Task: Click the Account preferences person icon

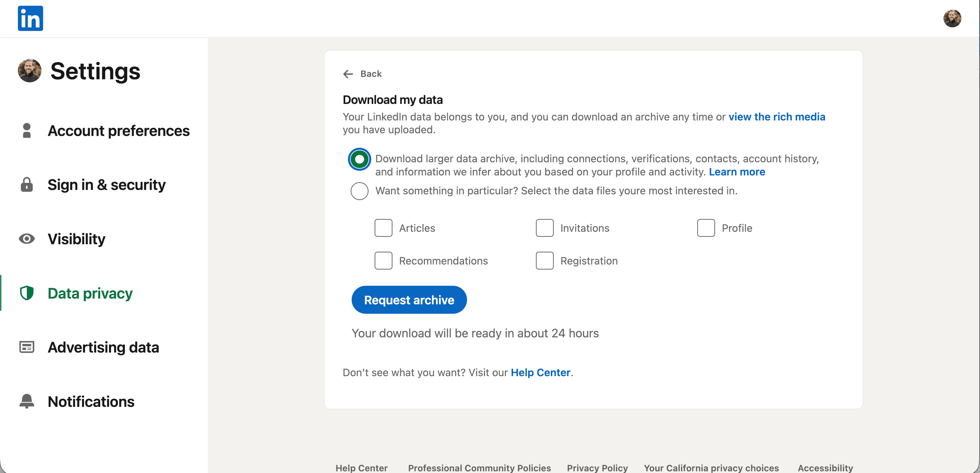Action: [27, 131]
